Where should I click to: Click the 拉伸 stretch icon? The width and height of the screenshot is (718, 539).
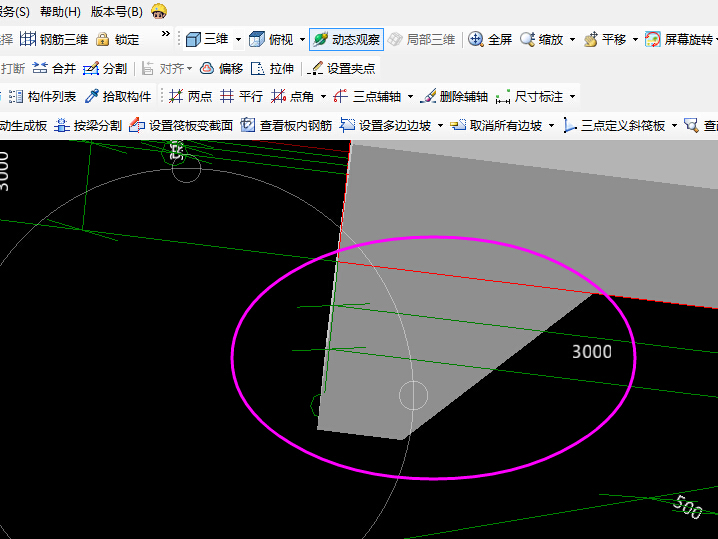click(258, 69)
